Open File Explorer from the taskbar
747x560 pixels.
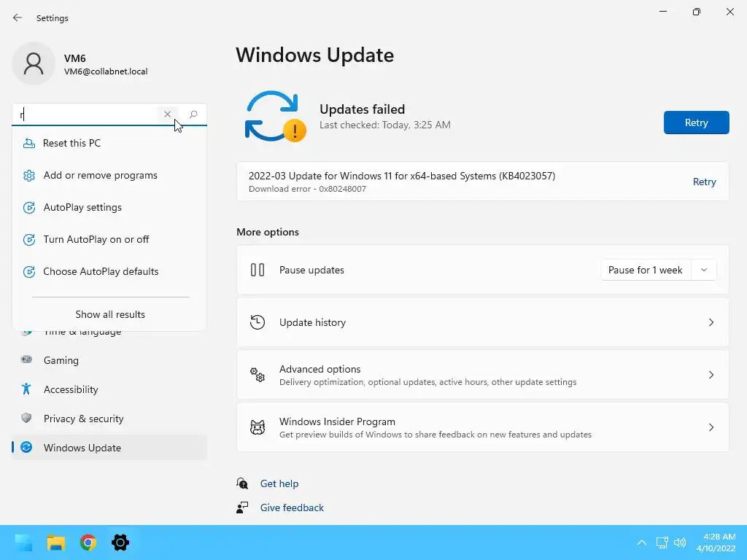pos(55,542)
